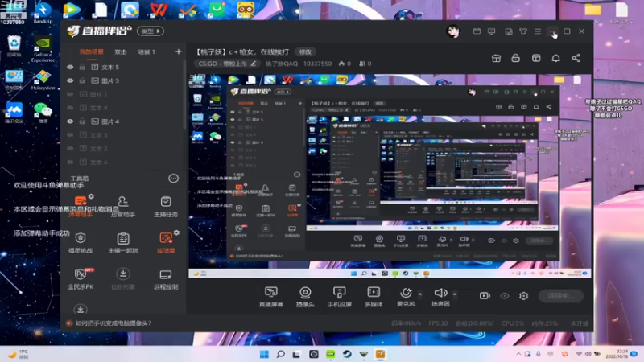Show the 图片 1 layer
Image resolution: width=644 pixels, height=362 pixels.
point(70,94)
